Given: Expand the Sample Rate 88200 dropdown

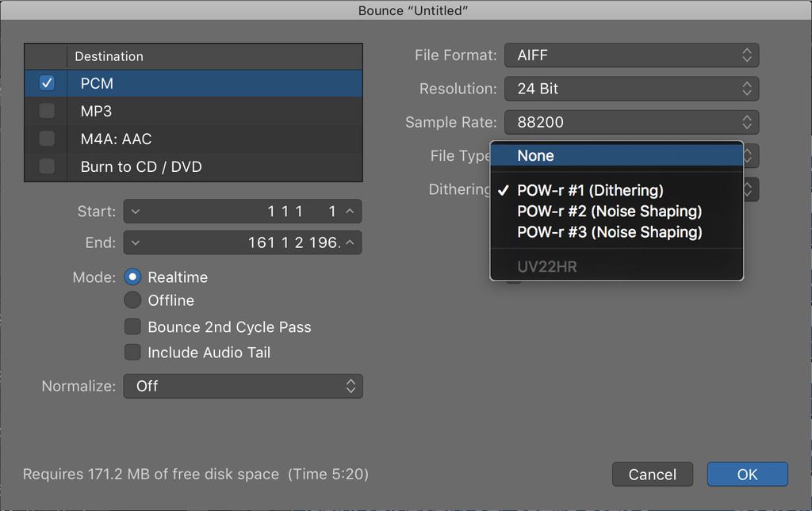Looking at the screenshot, I should pos(631,122).
